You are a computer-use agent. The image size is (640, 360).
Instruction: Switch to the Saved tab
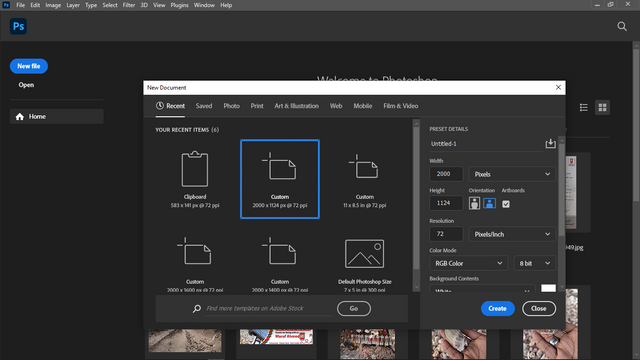(204, 106)
